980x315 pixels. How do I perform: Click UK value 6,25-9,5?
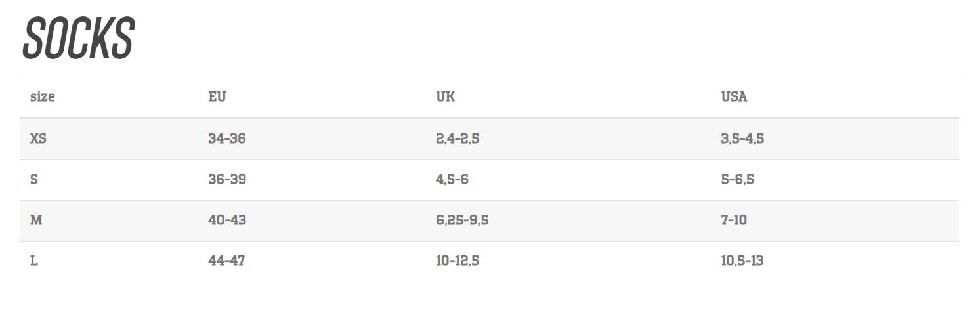[462, 220]
